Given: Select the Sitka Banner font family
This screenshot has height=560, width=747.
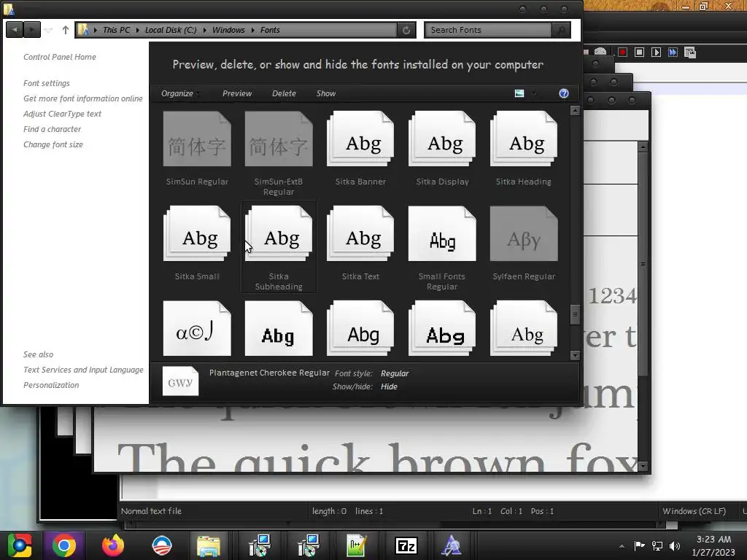Looking at the screenshot, I should 360,149.
